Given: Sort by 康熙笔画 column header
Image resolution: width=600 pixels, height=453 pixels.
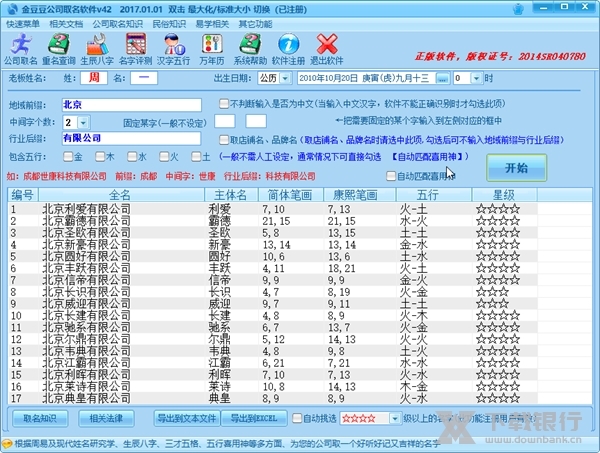Looking at the screenshot, I should pos(359,195).
